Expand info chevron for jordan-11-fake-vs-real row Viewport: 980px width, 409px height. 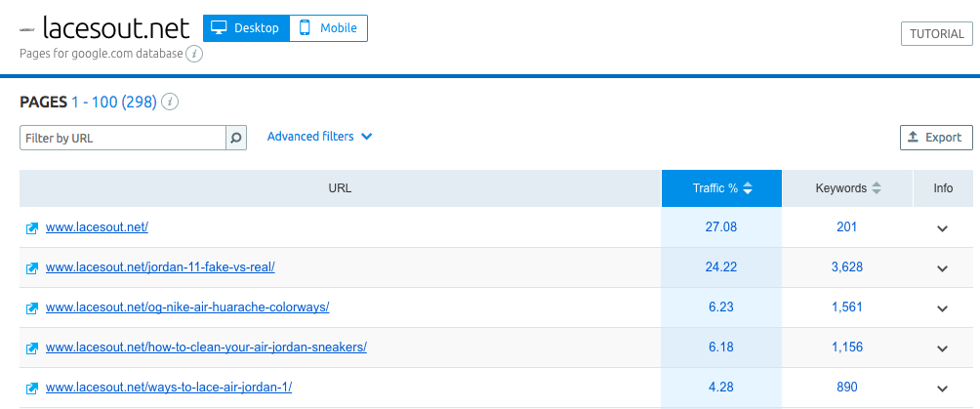(x=943, y=268)
